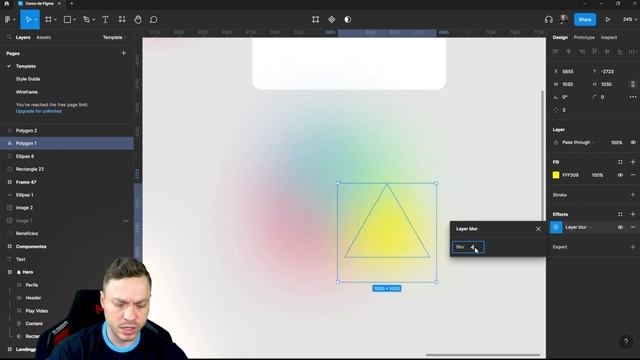640x360 pixels.
Task: Select the Wireframe page
Action: tap(27, 92)
